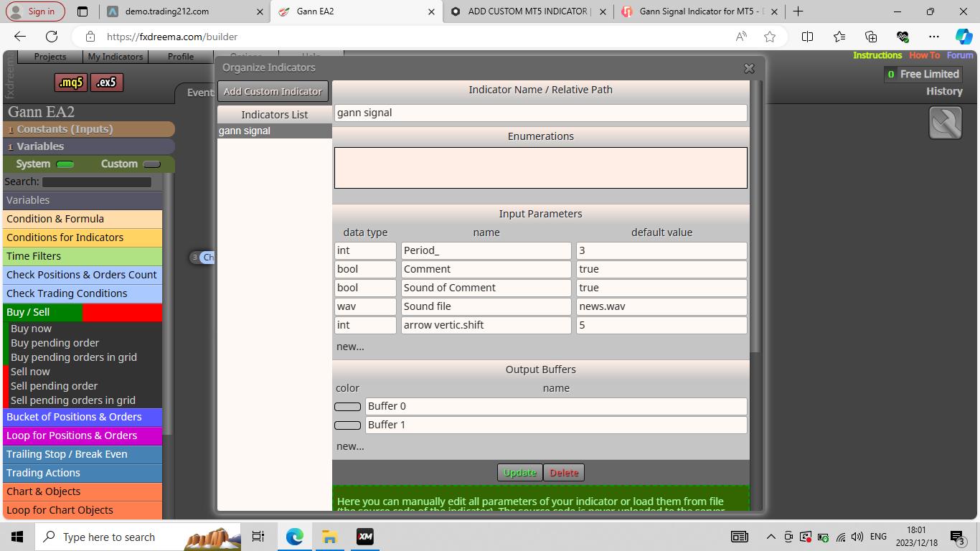Open Profile tab

(181, 57)
